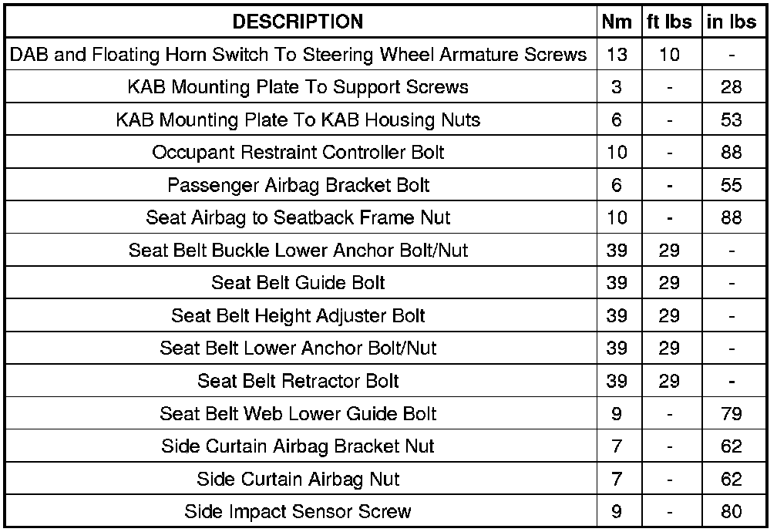The height and width of the screenshot is (532, 777).
Task: Click the DESCRIPTION column header
Action: pos(298,22)
